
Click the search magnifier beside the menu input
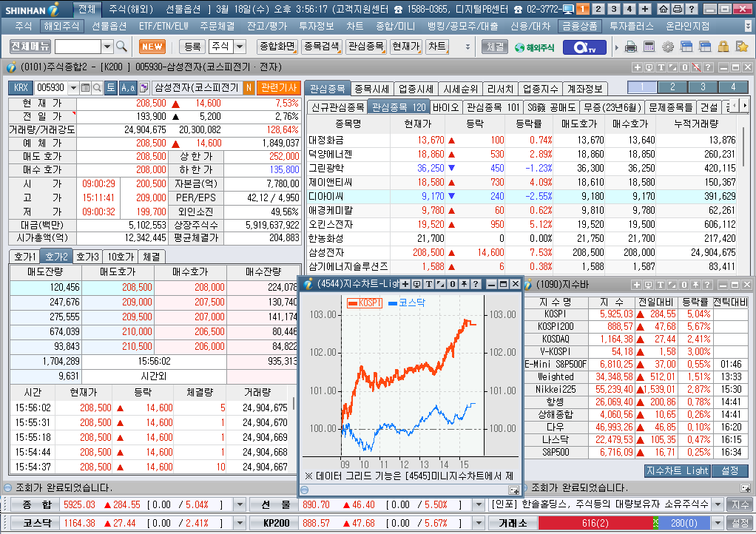[121, 47]
